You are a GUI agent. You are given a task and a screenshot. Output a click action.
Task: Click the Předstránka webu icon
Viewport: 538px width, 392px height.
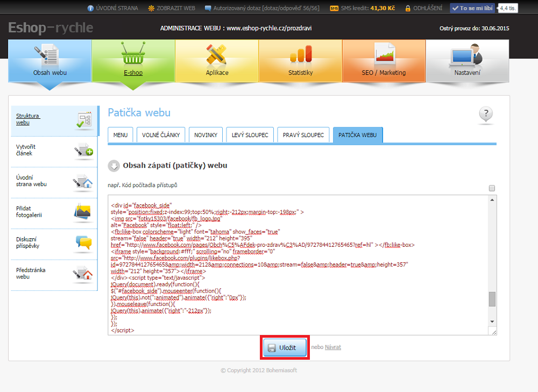coord(83,274)
